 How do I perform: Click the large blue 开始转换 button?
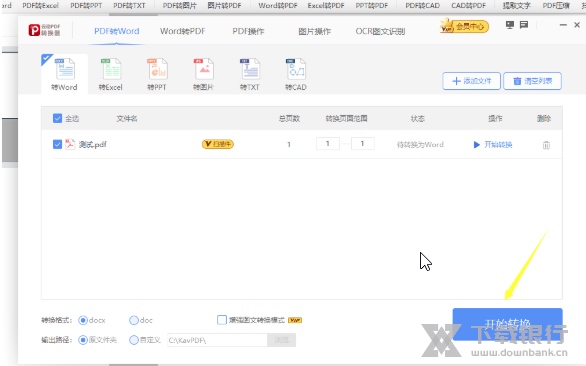pos(507,324)
